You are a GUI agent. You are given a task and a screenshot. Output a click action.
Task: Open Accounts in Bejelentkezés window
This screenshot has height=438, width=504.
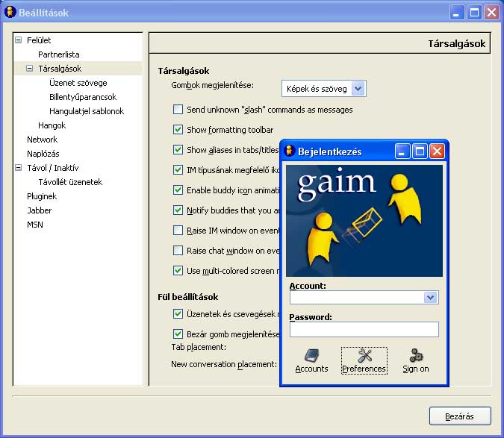point(311,361)
